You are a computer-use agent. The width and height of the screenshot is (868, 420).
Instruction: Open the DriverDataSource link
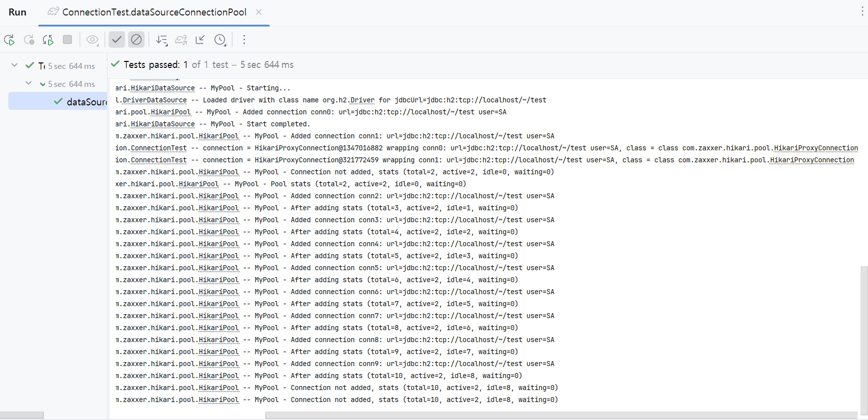click(x=155, y=100)
